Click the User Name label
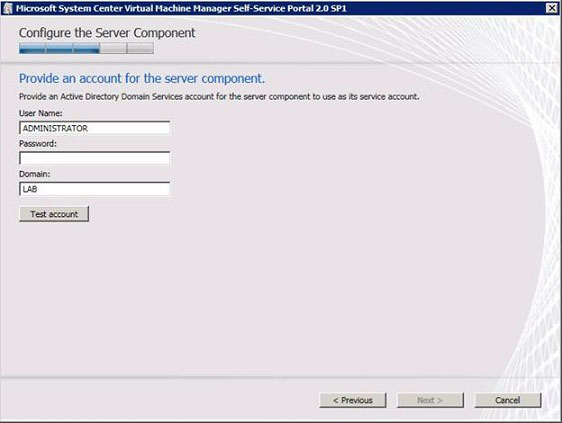Viewport: 562px width, 423px height. (41, 113)
